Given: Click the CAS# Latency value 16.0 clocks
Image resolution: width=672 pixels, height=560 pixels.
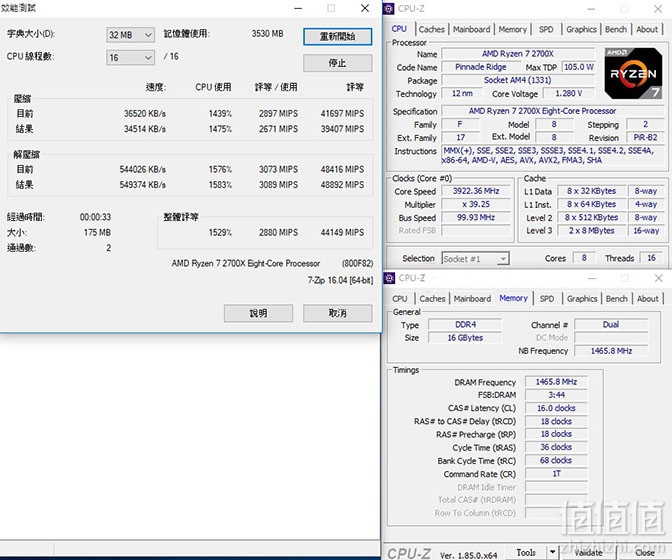Looking at the screenshot, I should 556,408.
